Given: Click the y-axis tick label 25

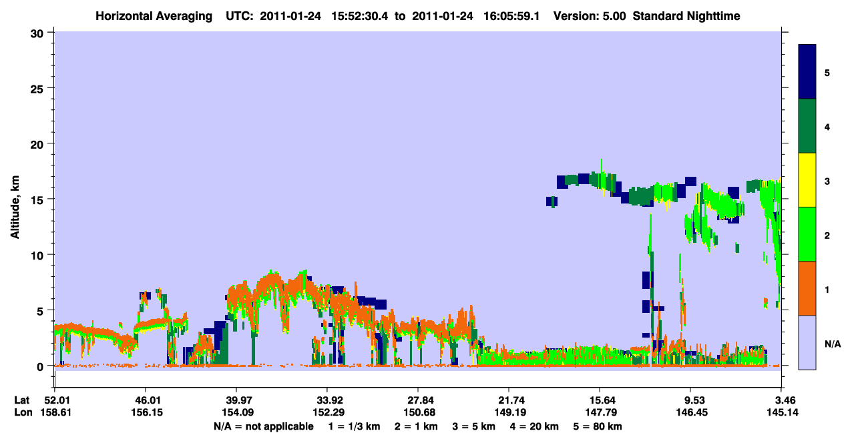Looking at the screenshot, I should click(x=39, y=88).
